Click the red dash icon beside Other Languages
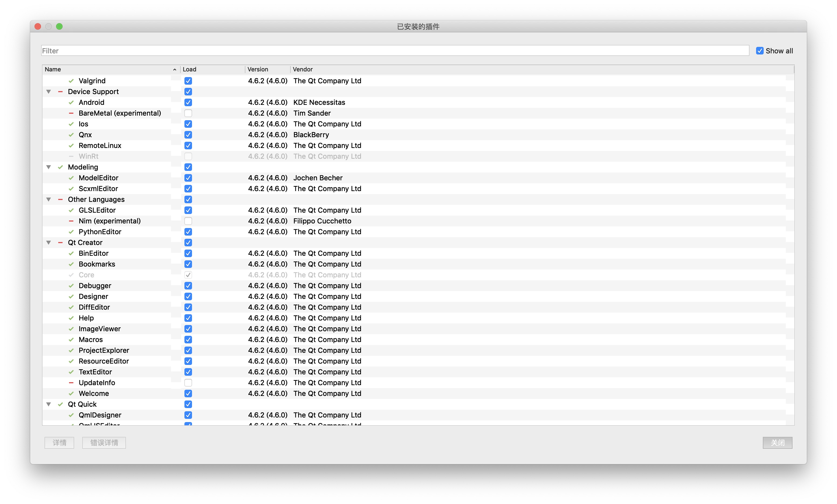The image size is (837, 504). point(60,199)
